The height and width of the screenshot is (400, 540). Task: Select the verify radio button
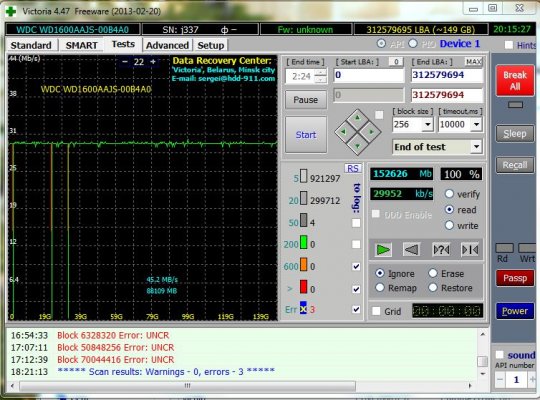click(449, 194)
